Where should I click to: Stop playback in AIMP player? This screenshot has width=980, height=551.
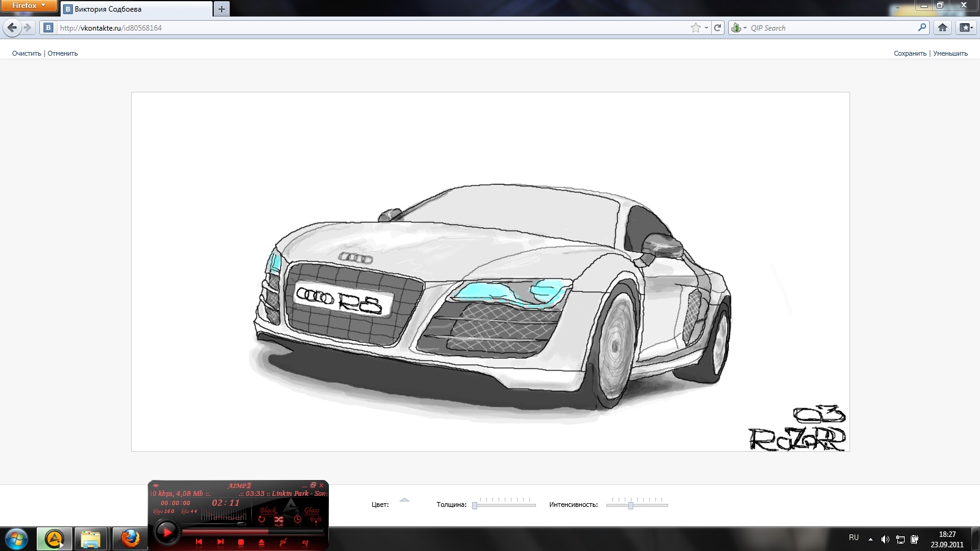click(x=241, y=542)
